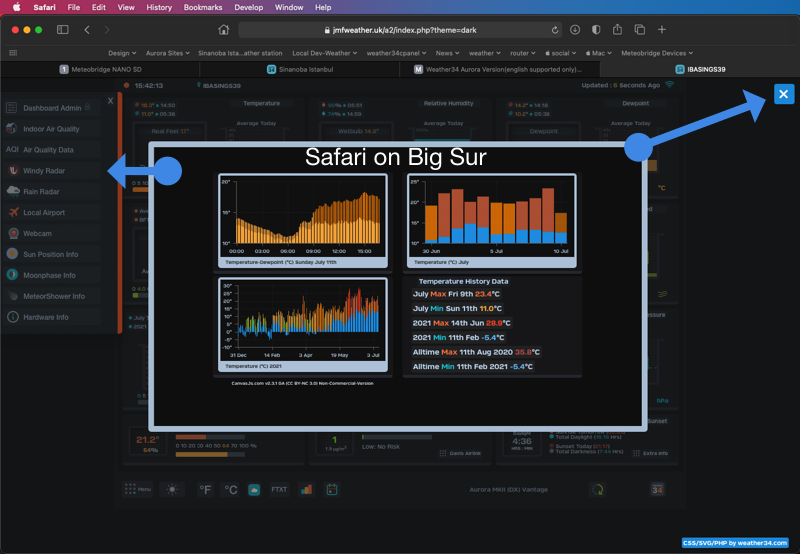800x554 pixels.
Task: Switch units to Fahrenheit °F
Action: [x=205, y=490]
